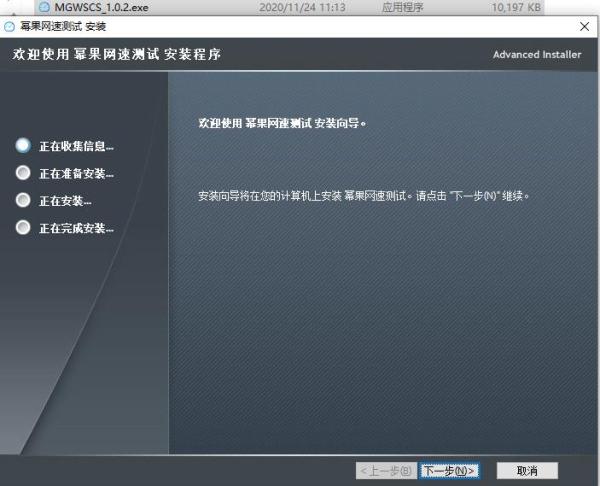Select the 正在准备安装 step indicator

pos(23,173)
